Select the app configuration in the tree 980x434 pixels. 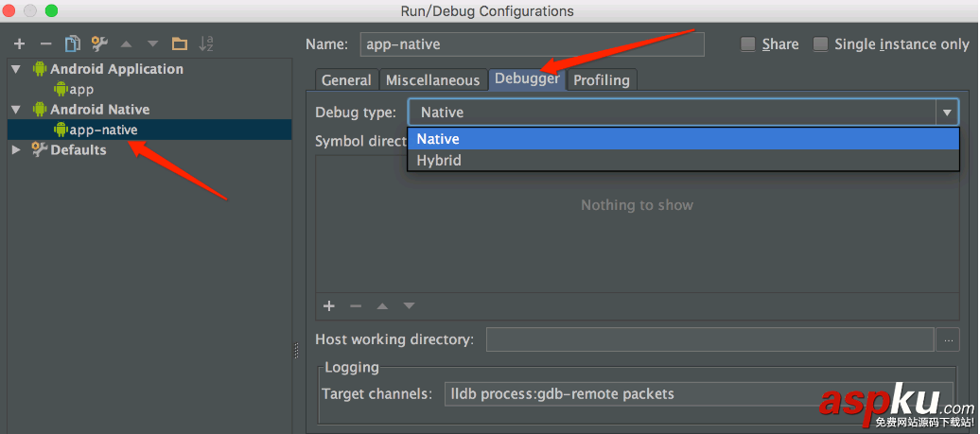[80, 90]
